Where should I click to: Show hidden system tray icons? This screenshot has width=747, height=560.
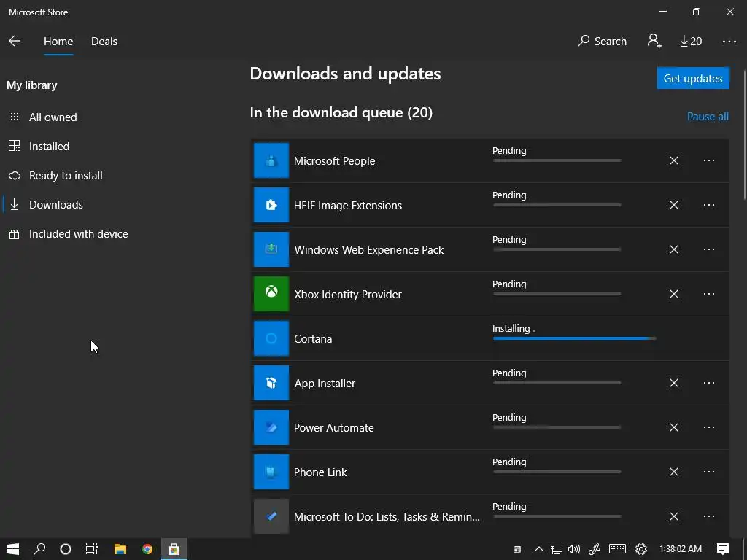538,549
